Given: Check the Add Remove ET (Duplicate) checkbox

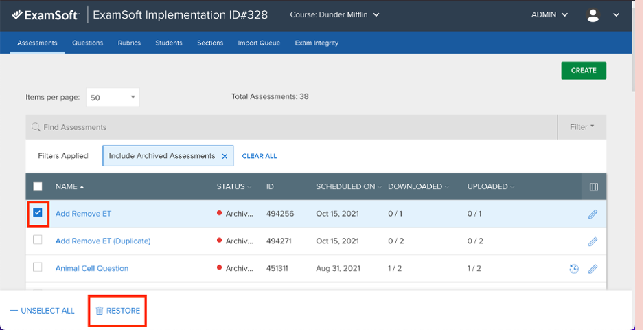Looking at the screenshot, I should pos(37,240).
